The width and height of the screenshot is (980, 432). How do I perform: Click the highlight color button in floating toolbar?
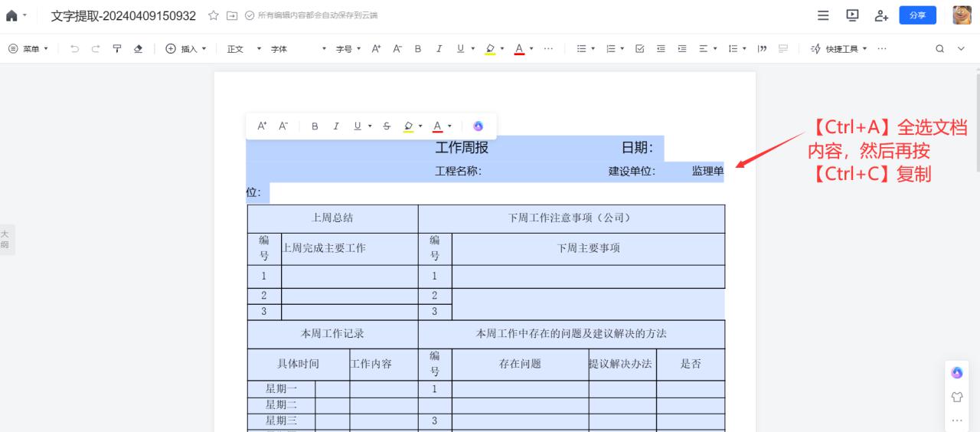point(409,126)
